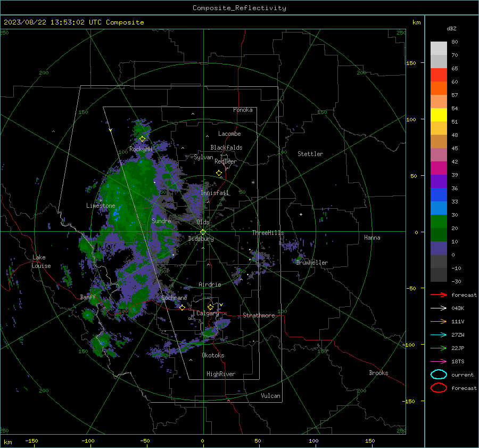Click the Blackfalds label
This screenshot has width=479, height=448.
pyautogui.click(x=226, y=148)
